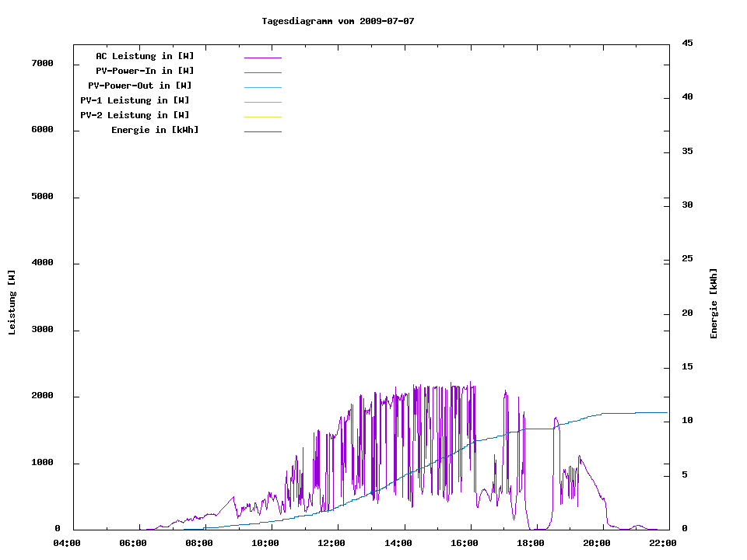Image resolution: width=747 pixels, height=560 pixels.
Task: Click the 7000 value on left axis
Action: click(42, 63)
